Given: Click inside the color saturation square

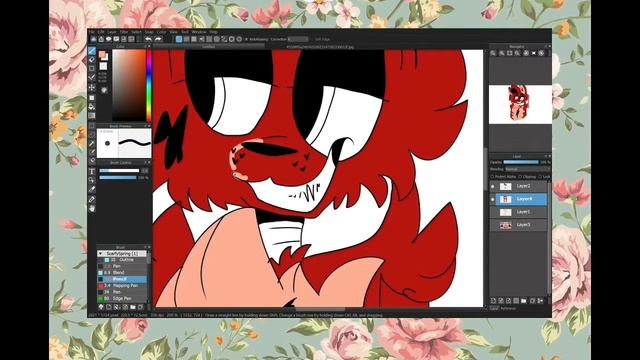Looking at the screenshot, I should pos(129,86).
